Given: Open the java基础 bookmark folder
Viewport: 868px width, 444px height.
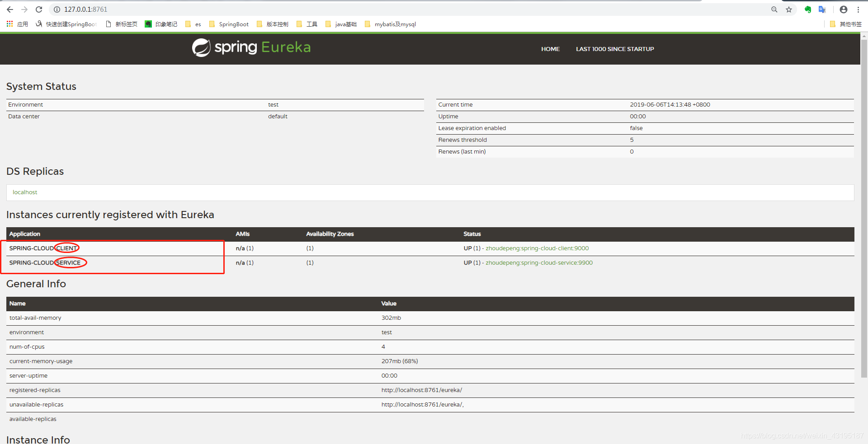Looking at the screenshot, I should [x=341, y=24].
